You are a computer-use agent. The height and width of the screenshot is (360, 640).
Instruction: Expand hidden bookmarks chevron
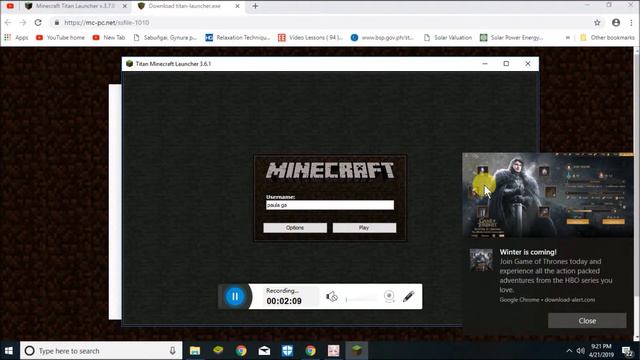[567, 38]
